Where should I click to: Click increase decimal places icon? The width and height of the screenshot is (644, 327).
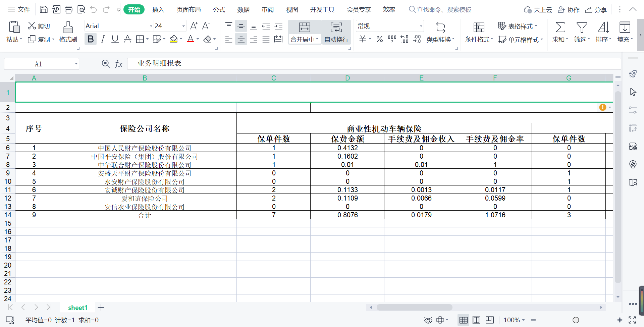(405, 39)
